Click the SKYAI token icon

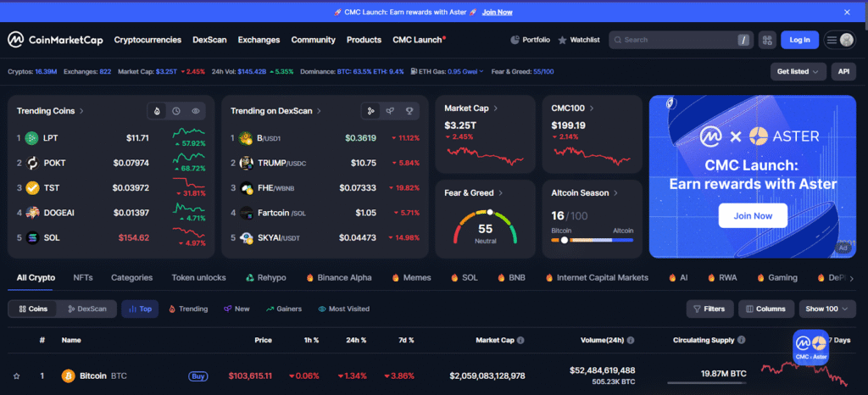247,237
